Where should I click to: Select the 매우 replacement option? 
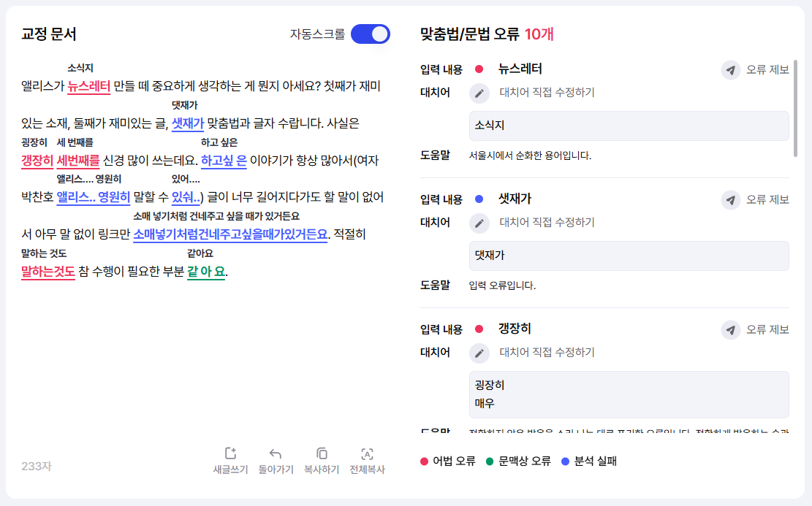(485, 403)
